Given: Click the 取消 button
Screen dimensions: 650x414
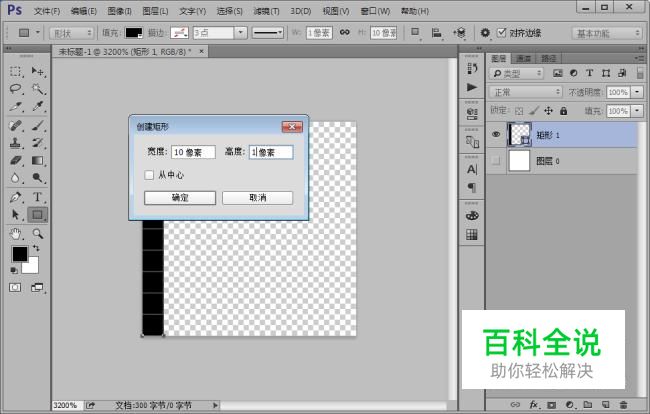Looking at the screenshot, I should [x=257, y=198].
